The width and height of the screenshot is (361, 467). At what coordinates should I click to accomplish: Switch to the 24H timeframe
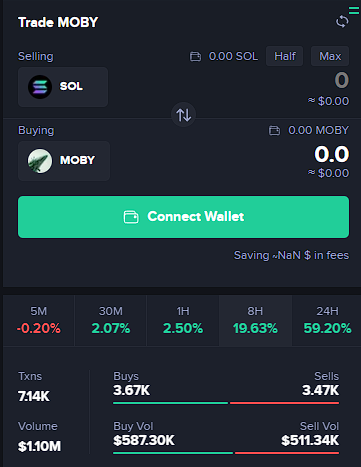pyautogui.click(x=327, y=321)
